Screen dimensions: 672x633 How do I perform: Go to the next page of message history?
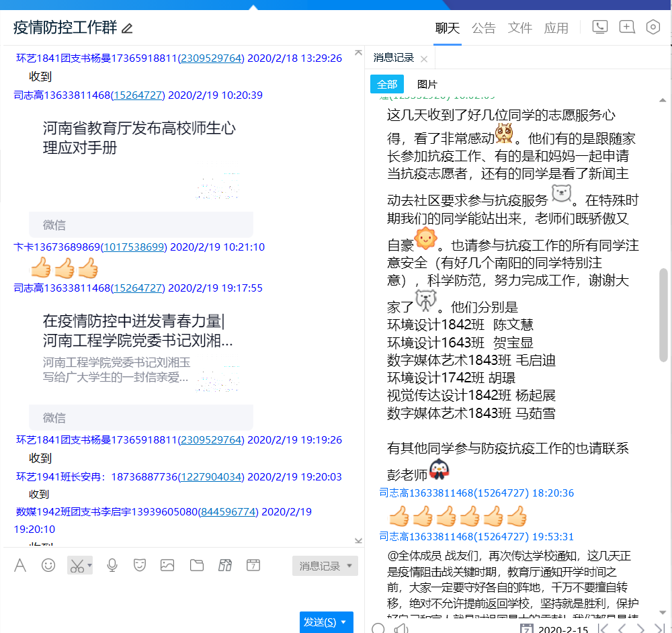640,629
